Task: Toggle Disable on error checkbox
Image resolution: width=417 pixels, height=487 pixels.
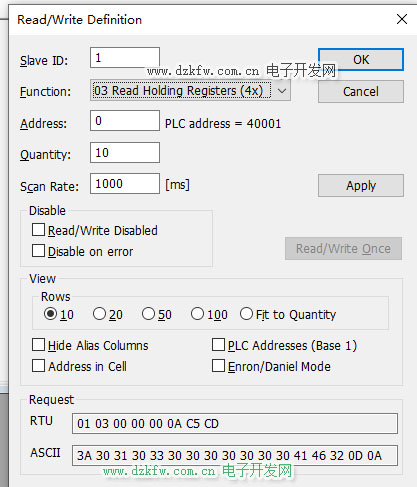Action: (38, 251)
